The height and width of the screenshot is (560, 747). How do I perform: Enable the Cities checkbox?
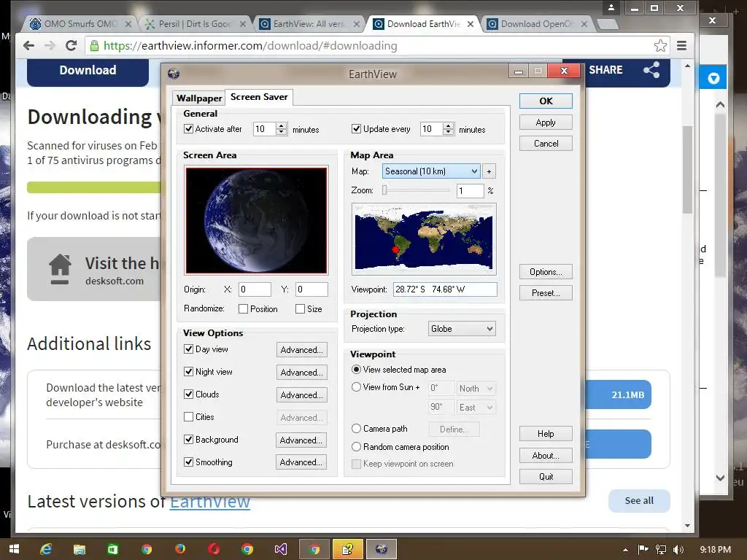pyautogui.click(x=189, y=416)
